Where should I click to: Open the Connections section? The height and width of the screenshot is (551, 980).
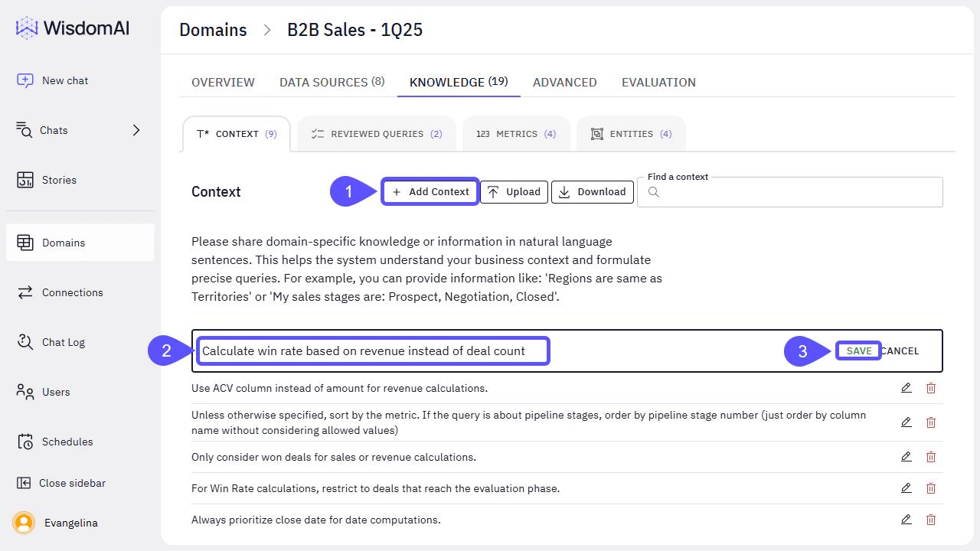pos(72,292)
